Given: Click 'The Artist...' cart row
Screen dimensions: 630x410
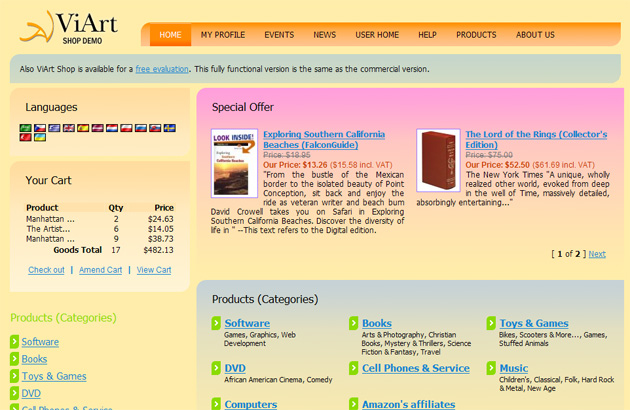Looking at the screenshot, I should tap(100, 229).
